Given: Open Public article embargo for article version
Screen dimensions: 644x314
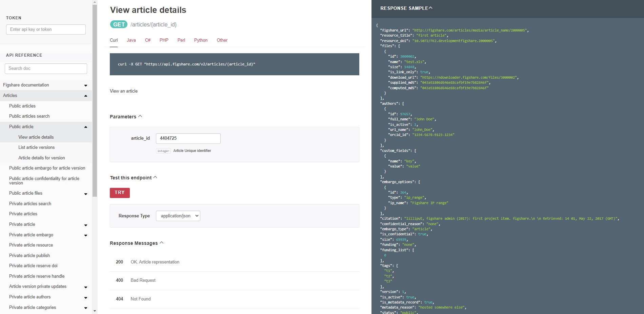Looking at the screenshot, I should [x=47, y=168].
